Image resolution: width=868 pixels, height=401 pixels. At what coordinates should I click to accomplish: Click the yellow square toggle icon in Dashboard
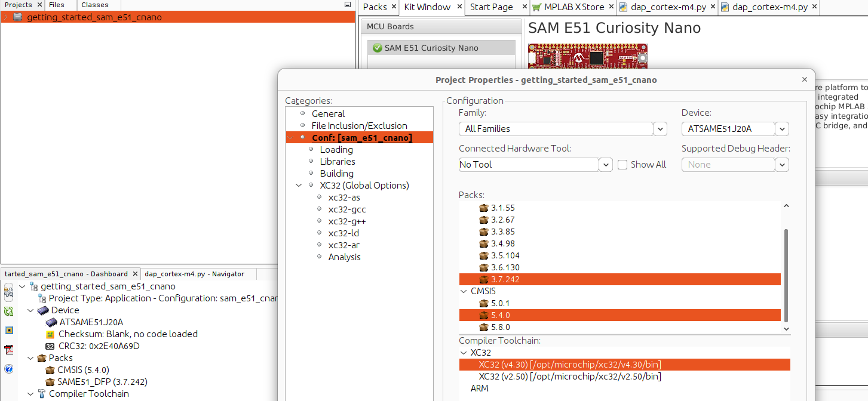coord(8,330)
